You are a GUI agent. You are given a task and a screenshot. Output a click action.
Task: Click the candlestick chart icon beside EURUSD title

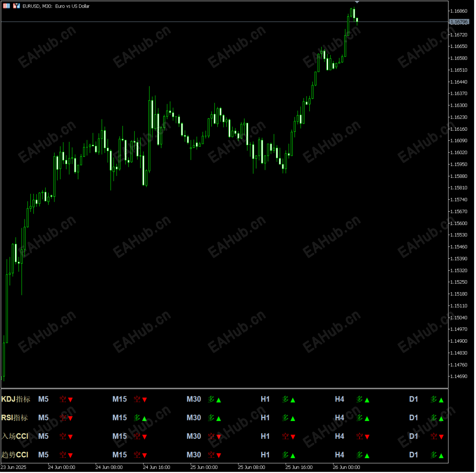coord(16,6)
